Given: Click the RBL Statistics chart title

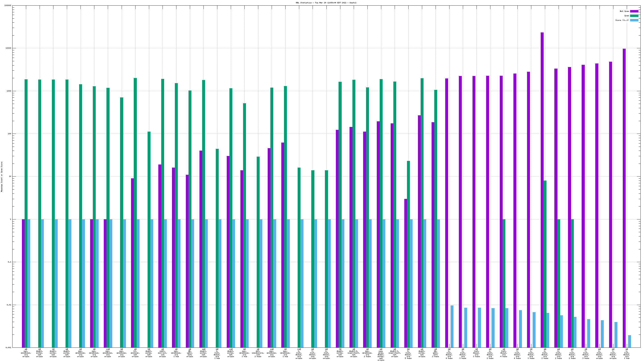Looking at the screenshot, I should tap(326, 3).
